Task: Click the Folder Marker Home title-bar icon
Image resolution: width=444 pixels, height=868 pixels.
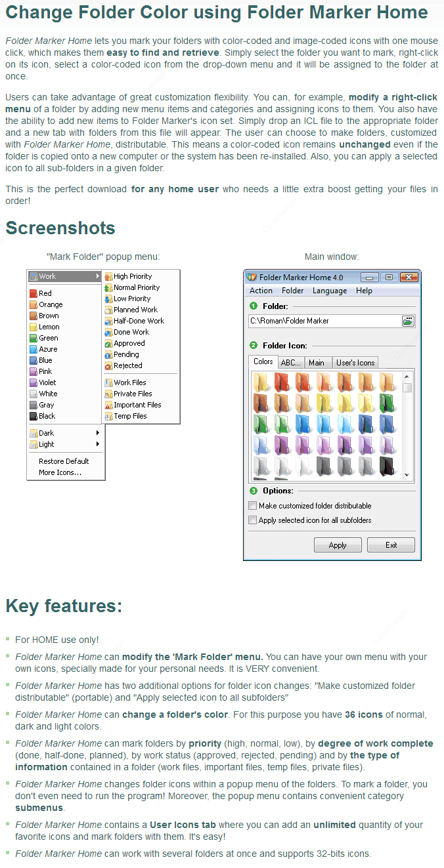Action: [252, 278]
